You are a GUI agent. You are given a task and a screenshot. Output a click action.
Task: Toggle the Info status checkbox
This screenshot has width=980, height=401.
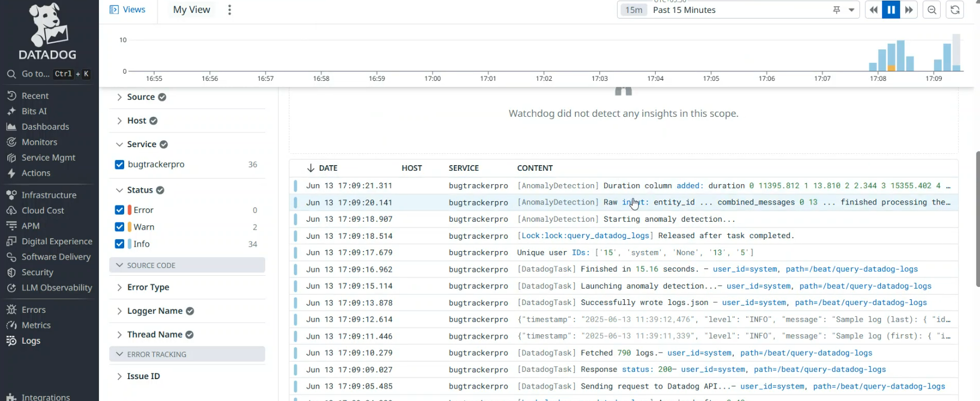[119, 244]
